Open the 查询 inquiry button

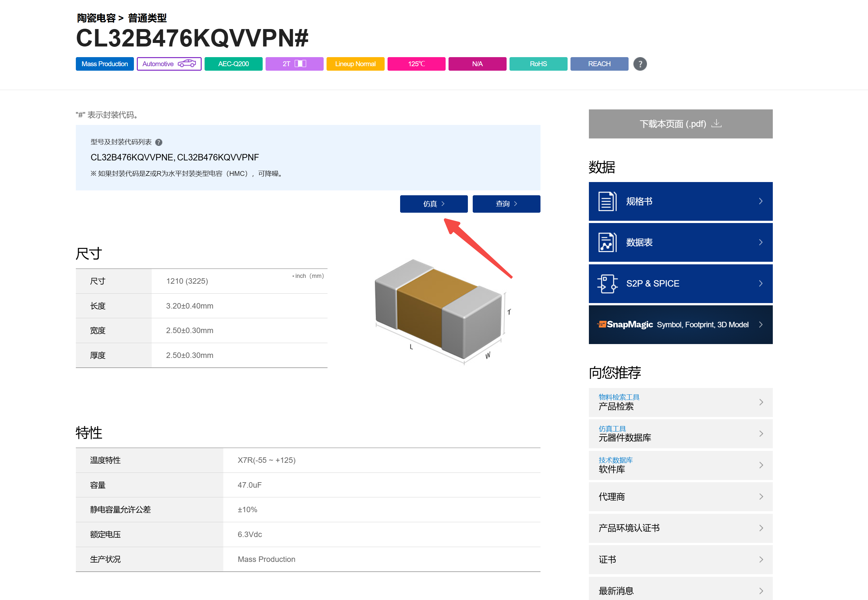pyautogui.click(x=506, y=204)
